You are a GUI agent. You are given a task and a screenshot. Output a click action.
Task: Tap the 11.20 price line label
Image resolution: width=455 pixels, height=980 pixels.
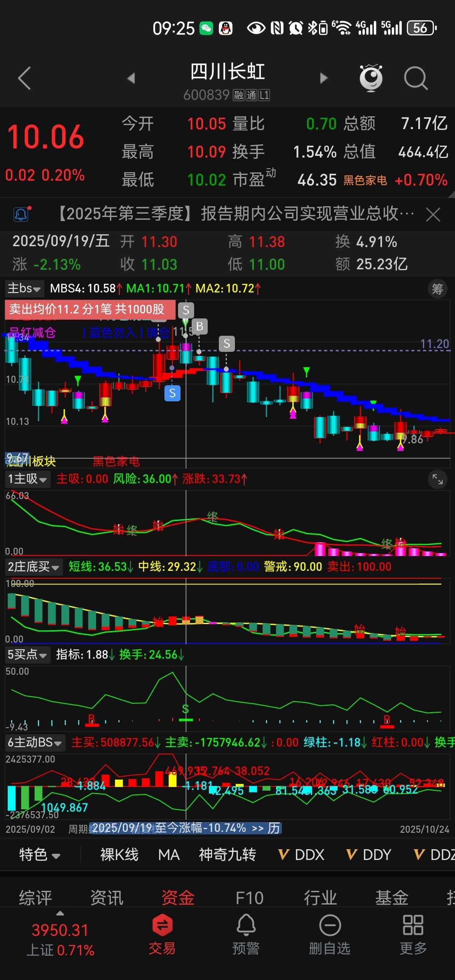click(435, 344)
